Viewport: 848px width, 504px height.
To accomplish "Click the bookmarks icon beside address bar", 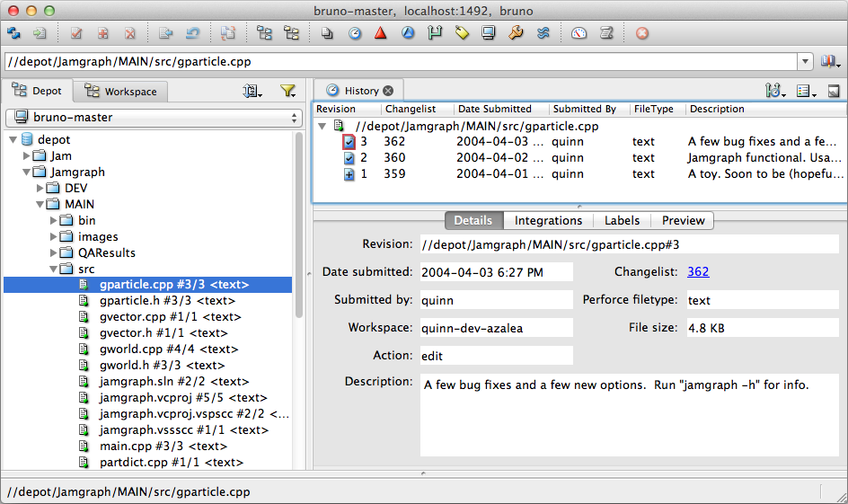I will pos(828,62).
